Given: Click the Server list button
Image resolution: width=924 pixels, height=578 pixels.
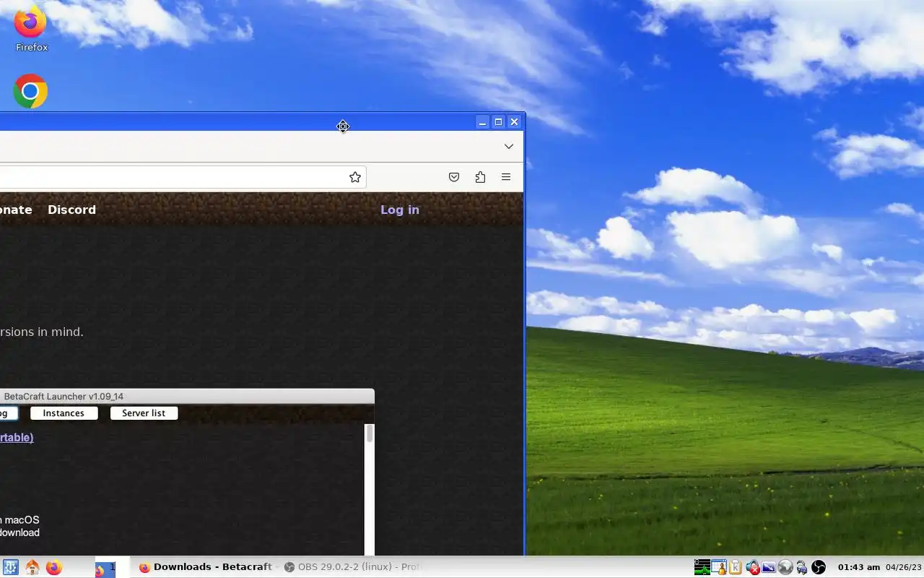Looking at the screenshot, I should click(144, 413).
